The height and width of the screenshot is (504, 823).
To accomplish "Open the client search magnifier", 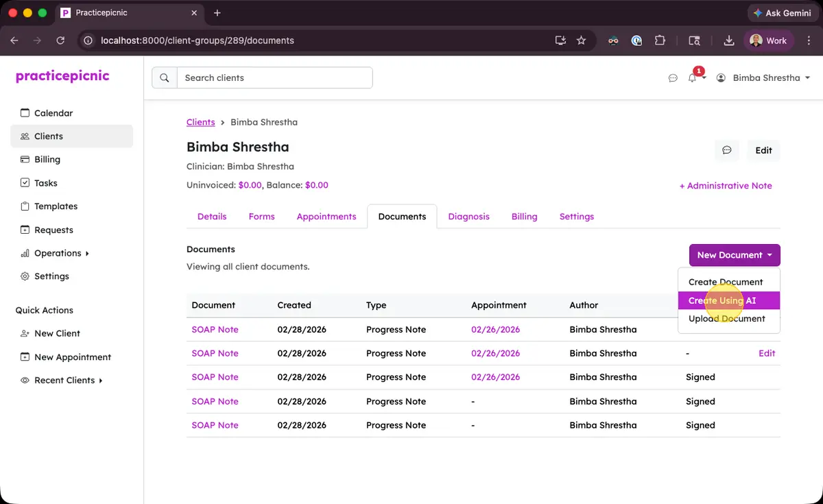I will pyautogui.click(x=164, y=77).
